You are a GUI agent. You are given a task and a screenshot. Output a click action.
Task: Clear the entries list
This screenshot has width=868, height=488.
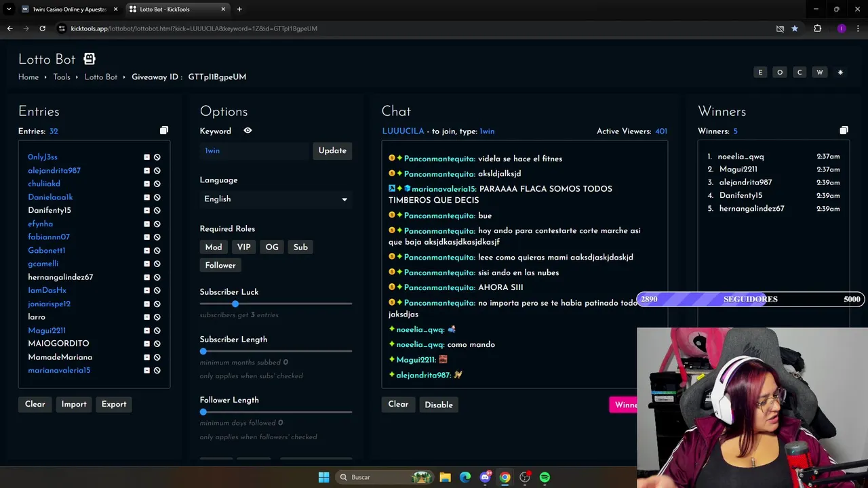[x=35, y=404]
